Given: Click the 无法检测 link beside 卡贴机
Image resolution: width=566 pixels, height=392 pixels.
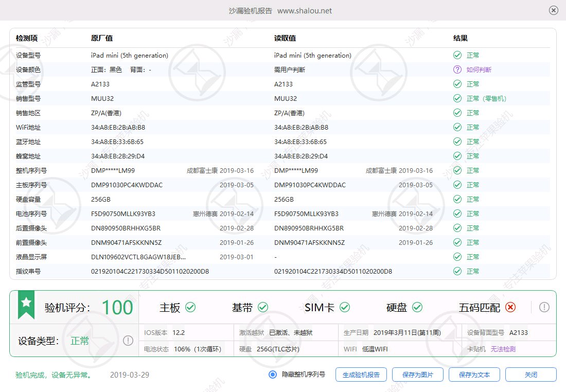Looking at the screenshot, I should 503,349.
